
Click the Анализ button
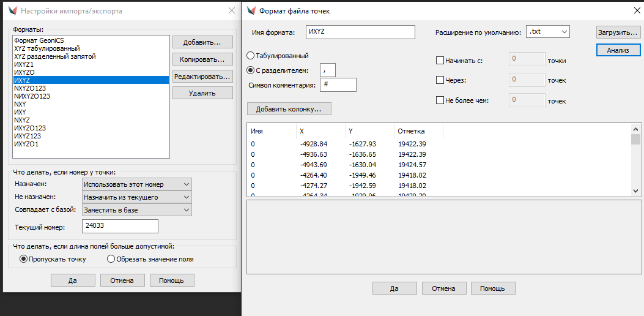[618, 50]
